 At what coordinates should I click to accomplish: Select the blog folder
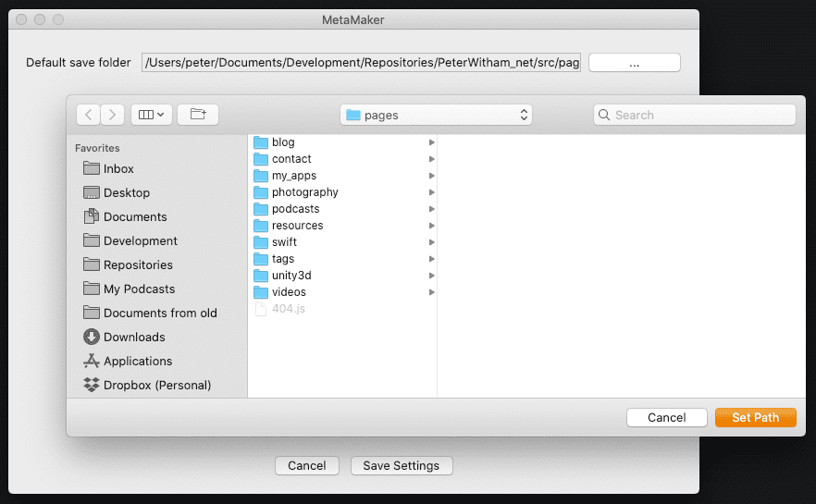[x=343, y=142]
